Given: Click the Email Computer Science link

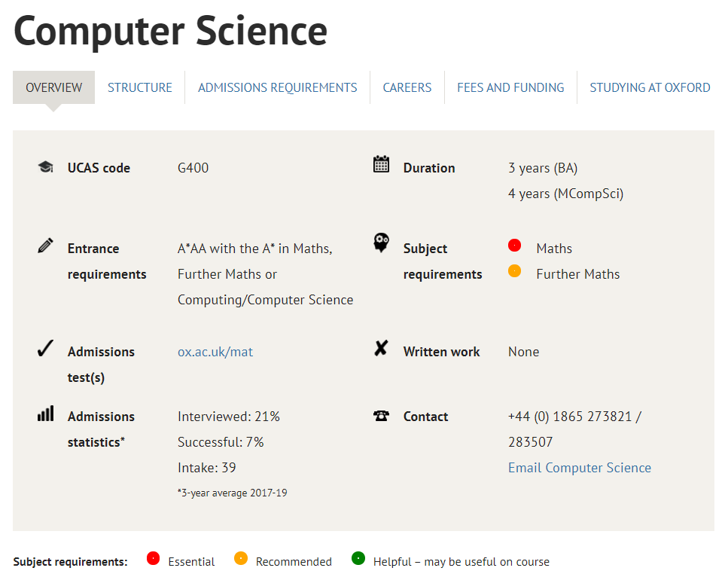Looking at the screenshot, I should (580, 467).
